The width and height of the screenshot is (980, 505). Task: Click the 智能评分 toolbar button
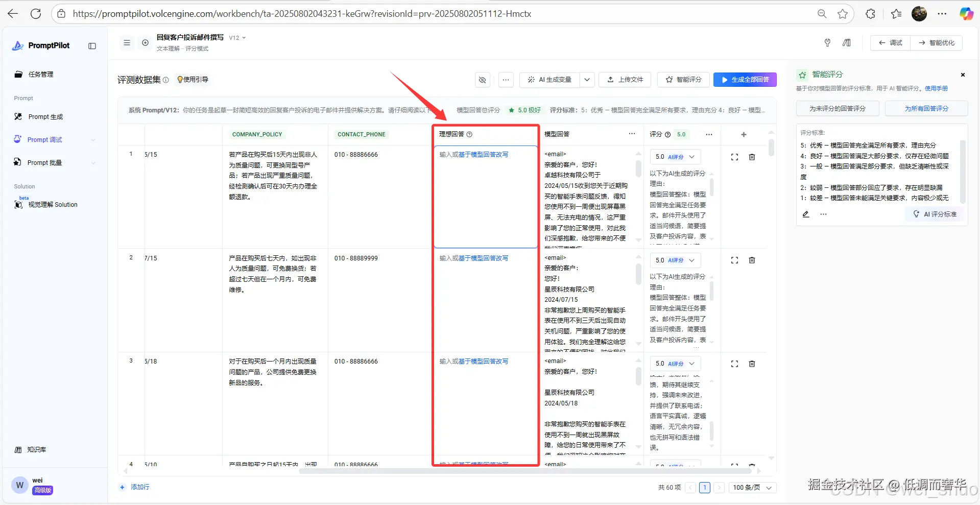tap(683, 80)
